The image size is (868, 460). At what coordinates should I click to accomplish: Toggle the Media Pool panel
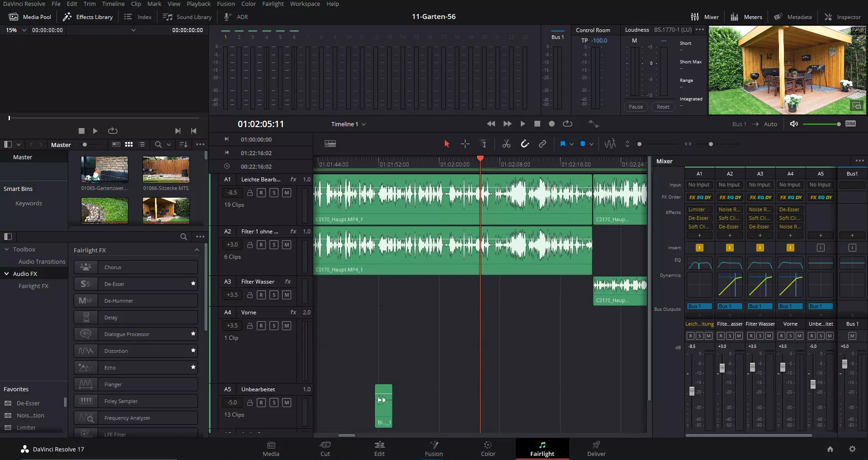[30, 17]
